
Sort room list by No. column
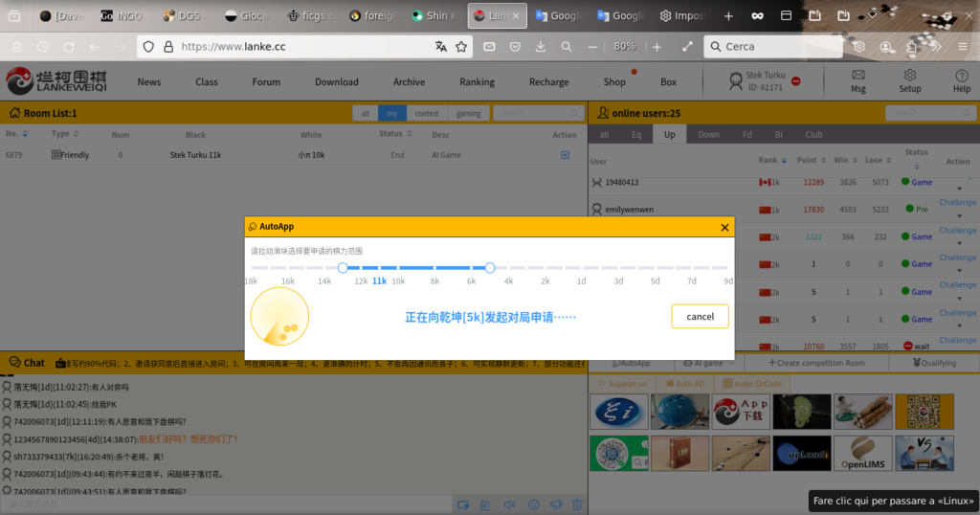(x=25, y=135)
